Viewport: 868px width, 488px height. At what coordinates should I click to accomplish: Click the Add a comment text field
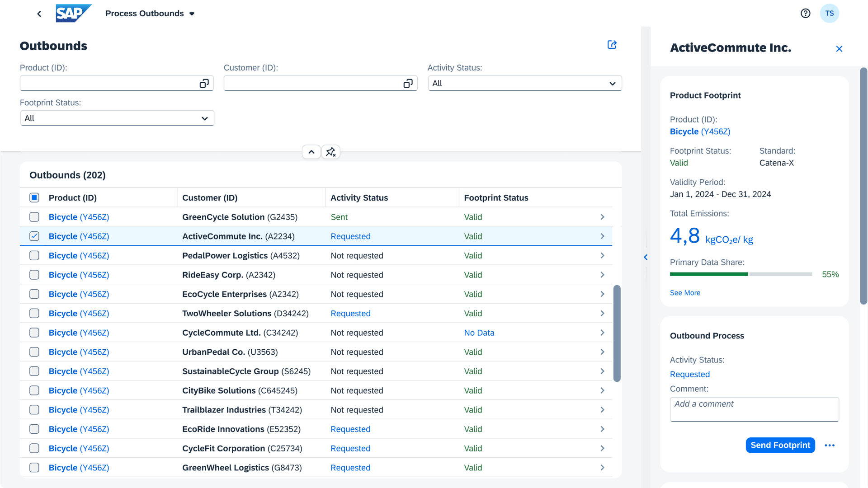754,409
